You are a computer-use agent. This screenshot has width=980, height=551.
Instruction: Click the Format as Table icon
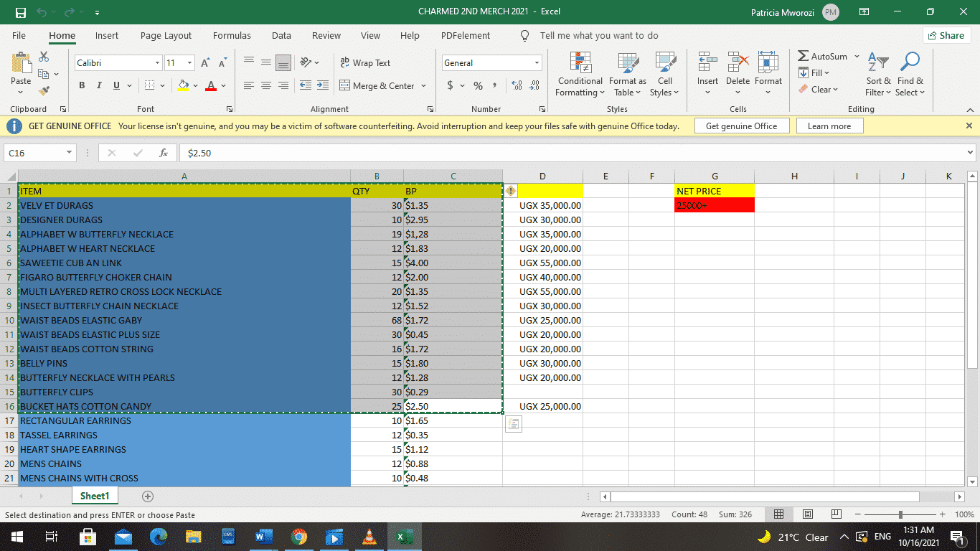627,74
